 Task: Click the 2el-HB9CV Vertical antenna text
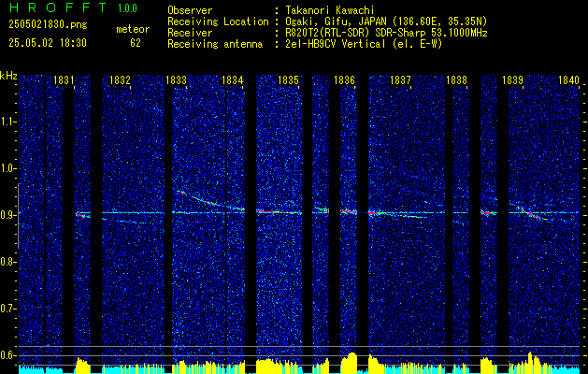coord(364,44)
